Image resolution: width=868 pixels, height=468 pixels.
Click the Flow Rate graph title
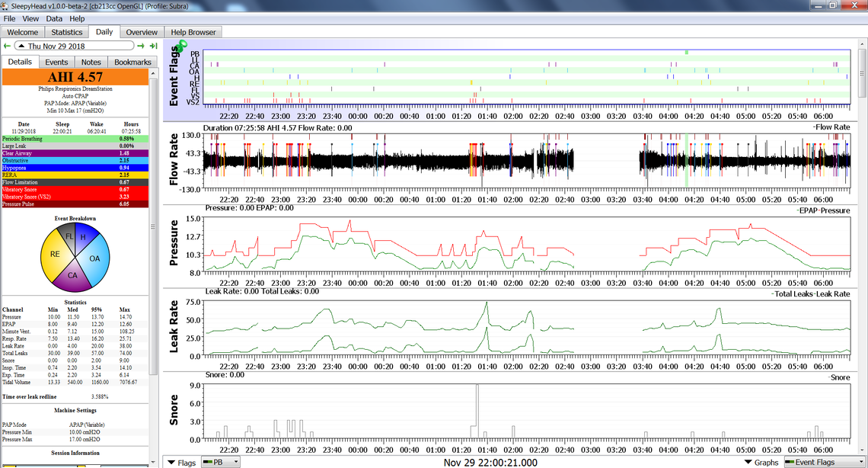pos(174,159)
